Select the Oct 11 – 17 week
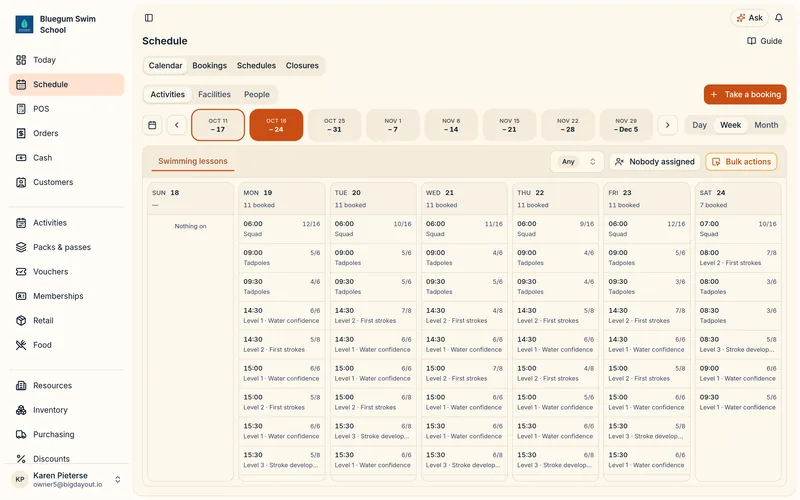 tap(218, 125)
